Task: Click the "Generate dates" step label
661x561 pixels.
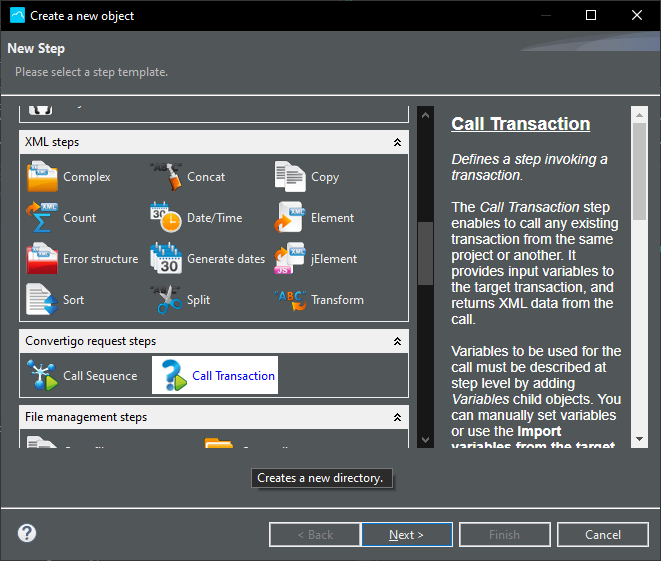Action: (x=226, y=259)
